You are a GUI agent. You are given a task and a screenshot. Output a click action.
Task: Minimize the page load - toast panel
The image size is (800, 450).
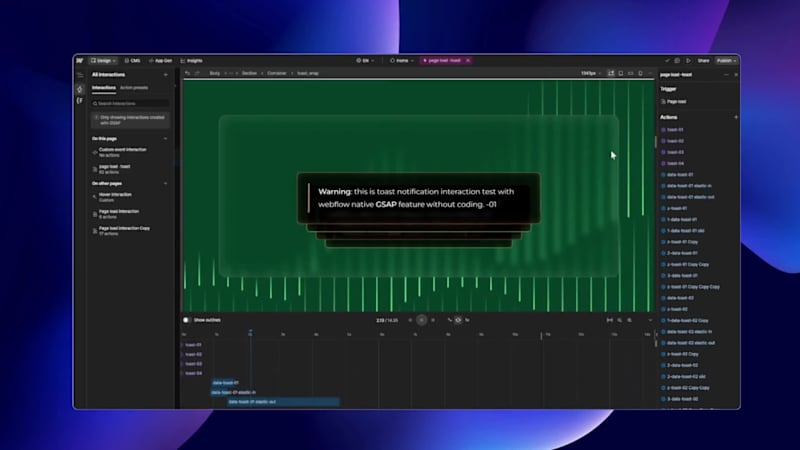(726, 75)
